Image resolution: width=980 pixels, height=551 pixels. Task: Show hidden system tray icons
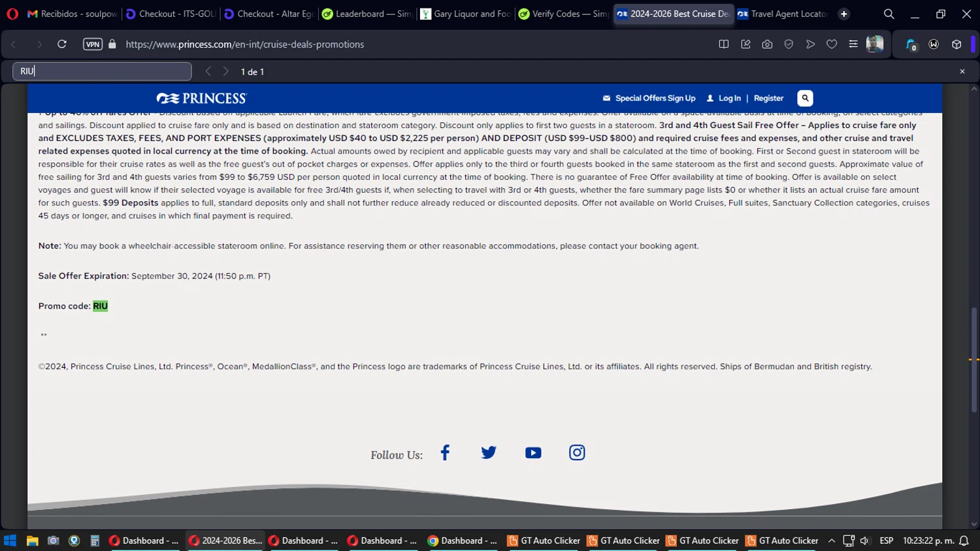832,541
